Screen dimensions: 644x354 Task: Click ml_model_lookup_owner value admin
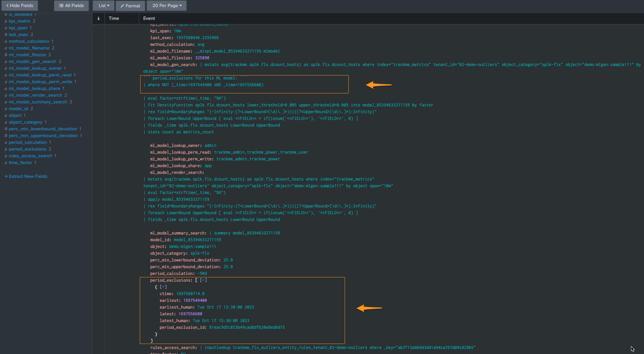[210, 146]
